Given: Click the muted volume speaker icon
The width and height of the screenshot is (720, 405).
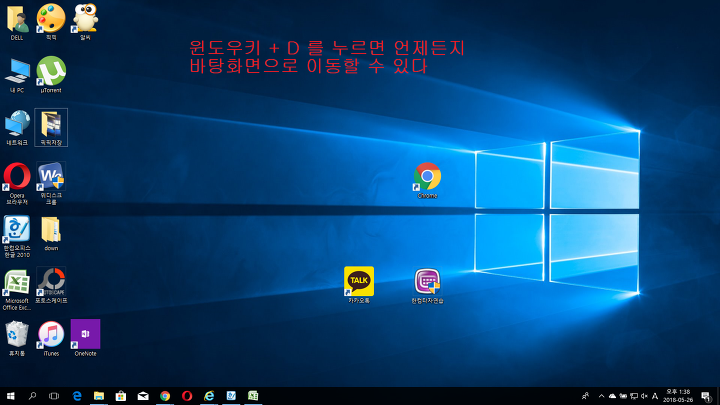Looking at the screenshot, I should (644, 396).
